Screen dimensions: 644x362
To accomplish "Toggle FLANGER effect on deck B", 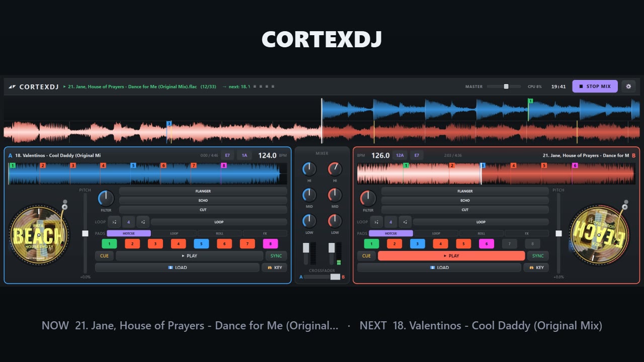I will pyautogui.click(x=465, y=191).
